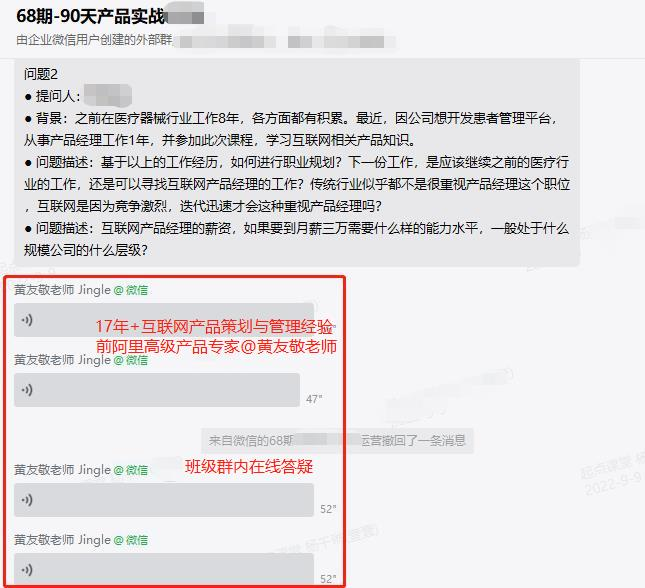Click sender name 黄友敬老师 Jingle above the 47" voice message

click(63, 360)
